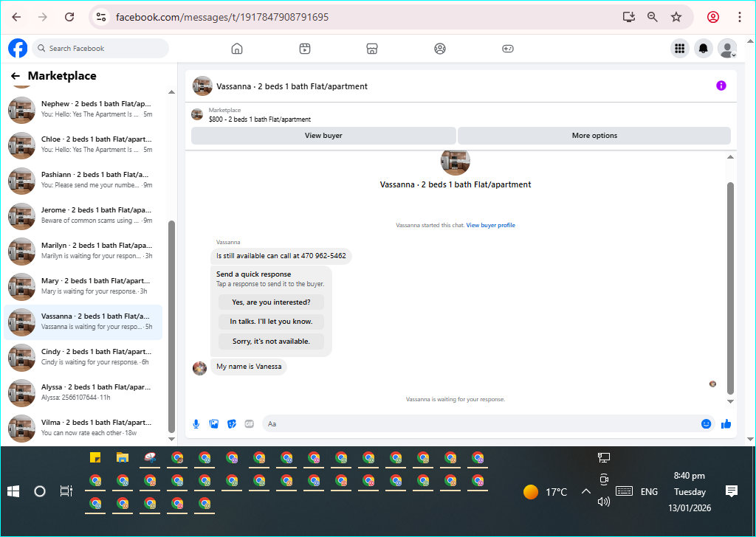Open the Cindy conversation

[83, 357]
